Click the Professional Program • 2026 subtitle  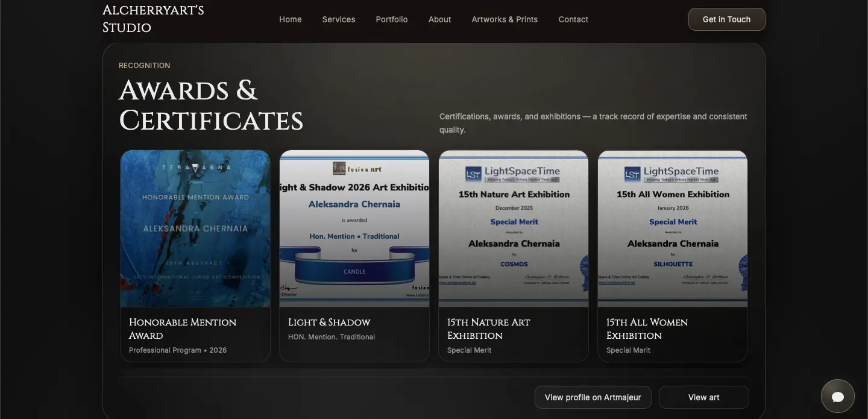[x=178, y=350]
